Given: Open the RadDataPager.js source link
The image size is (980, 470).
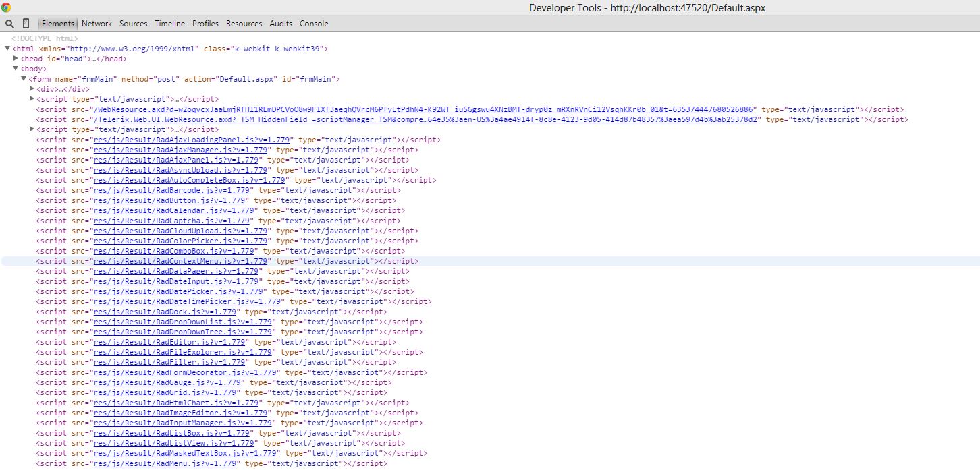Looking at the screenshot, I should (x=177, y=271).
